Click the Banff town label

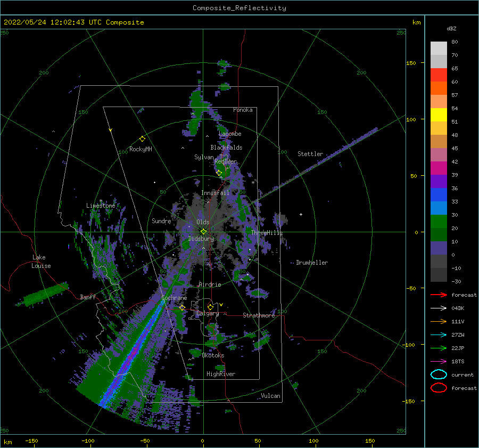[x=88, y=297]
